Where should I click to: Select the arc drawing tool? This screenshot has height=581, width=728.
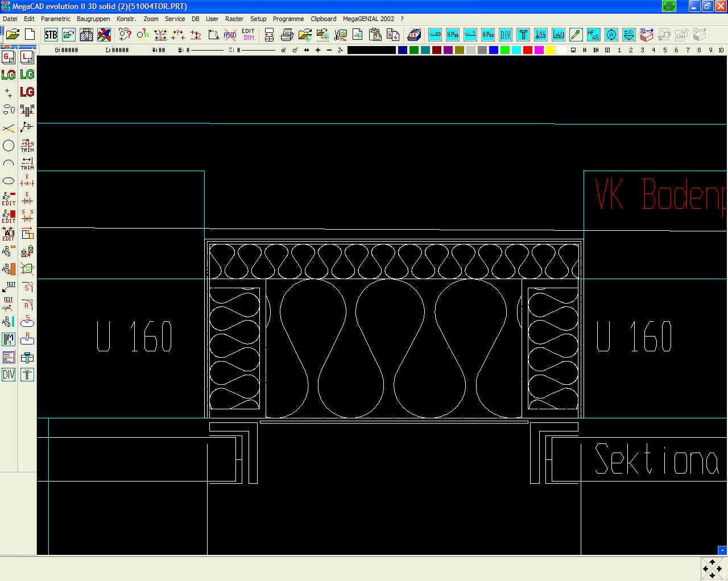tap(9, 163)
